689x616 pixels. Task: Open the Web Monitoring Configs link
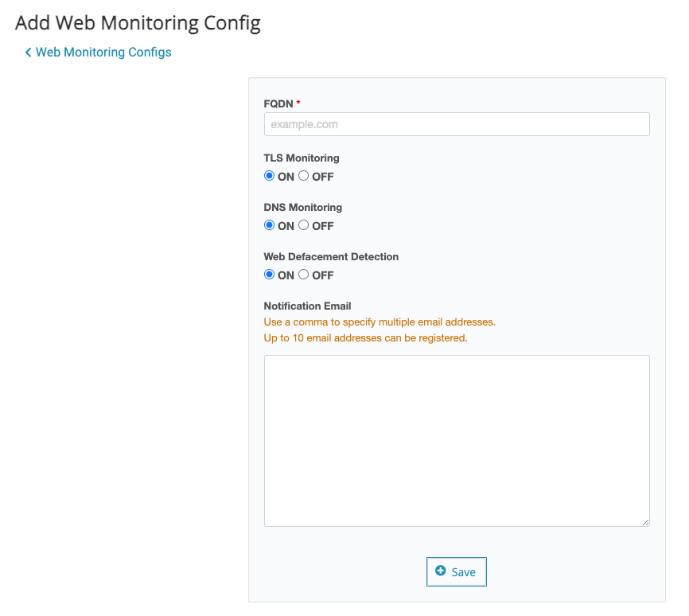click(x=103, y=53)
